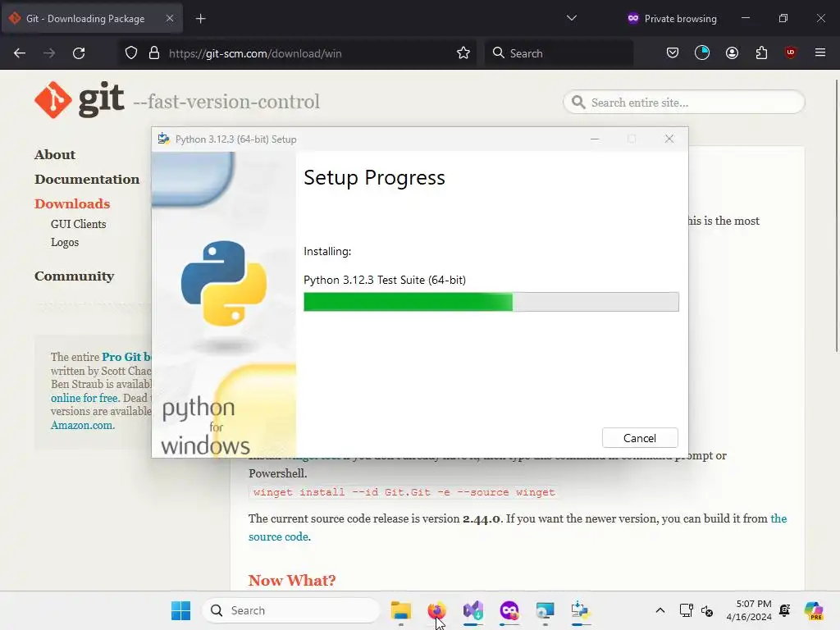
Task: Open Visual Studio Installer from taskbar
Action: pyautogui.click(x=473, y=610)
